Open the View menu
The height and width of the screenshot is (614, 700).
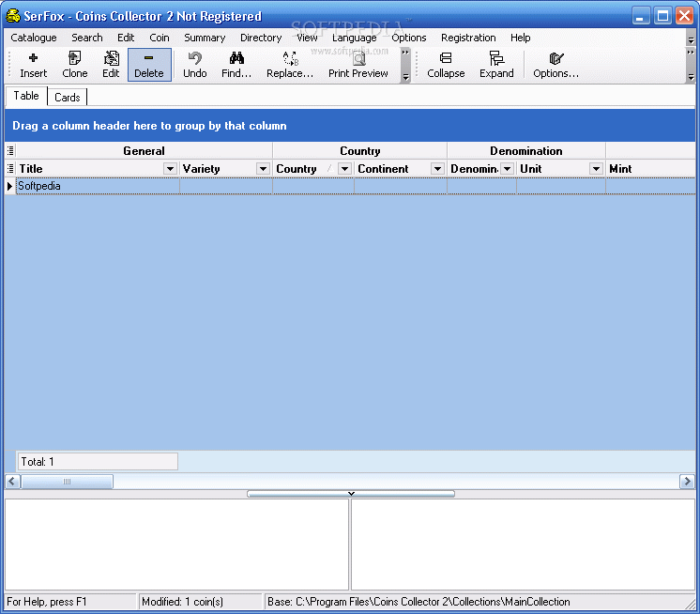click(x=307, y=38)
